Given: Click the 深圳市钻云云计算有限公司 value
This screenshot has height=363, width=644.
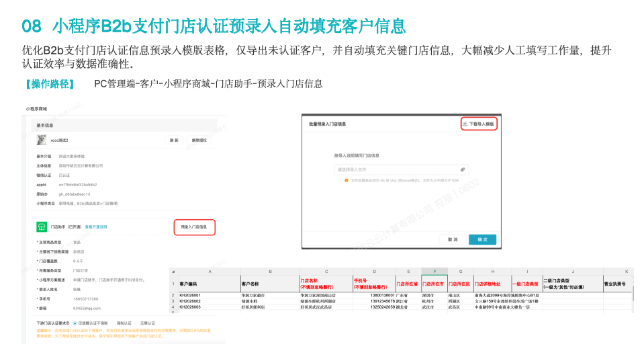Looking at the screenshot, I should 81,165.
